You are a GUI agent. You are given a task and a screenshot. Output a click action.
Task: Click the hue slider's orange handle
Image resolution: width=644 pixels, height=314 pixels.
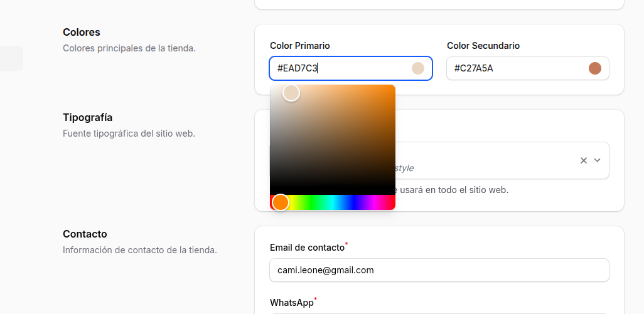[x=281, y=202]
